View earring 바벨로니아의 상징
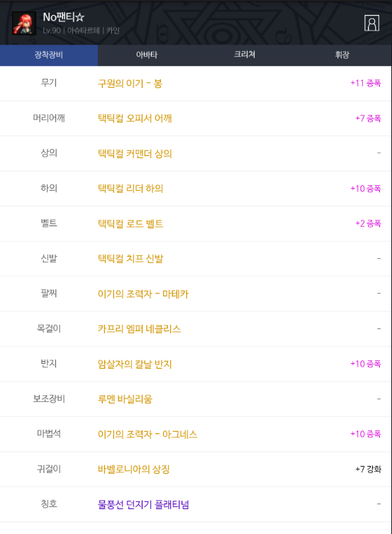 pyautogui.click(x=133, y=469)
